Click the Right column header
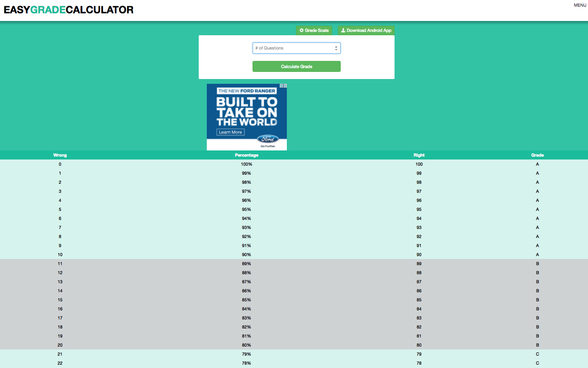Image resolution: width=588 pixels, height=368 pixels. point(419,155)
